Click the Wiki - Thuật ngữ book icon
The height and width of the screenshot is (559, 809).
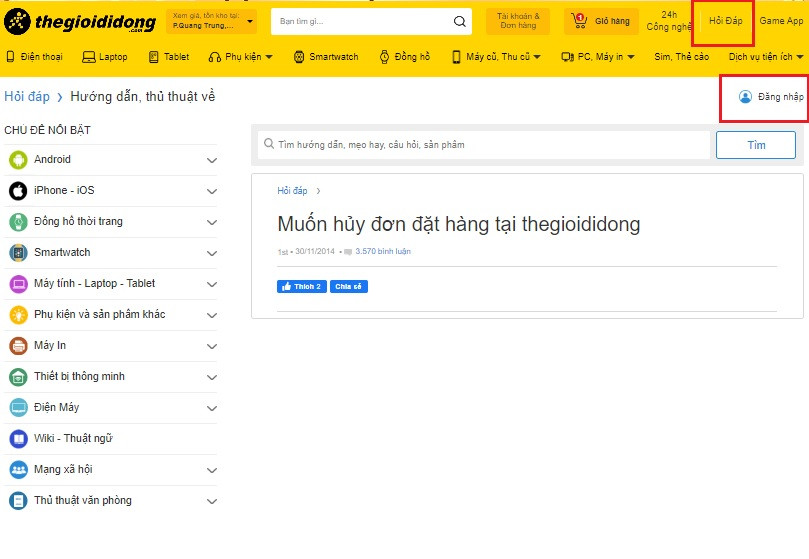(18, 439)
